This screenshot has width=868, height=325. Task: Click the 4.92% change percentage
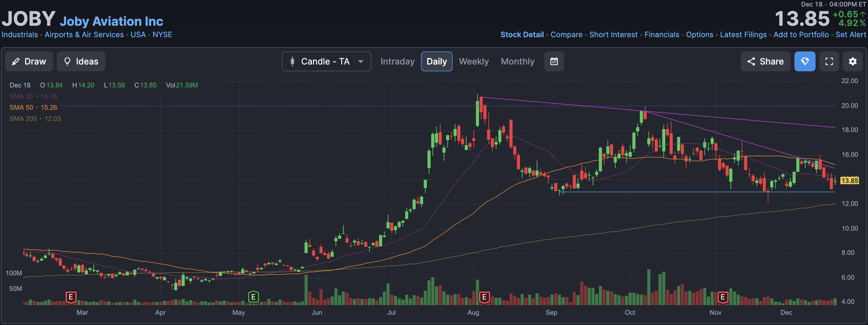click(x=852, y=23)
